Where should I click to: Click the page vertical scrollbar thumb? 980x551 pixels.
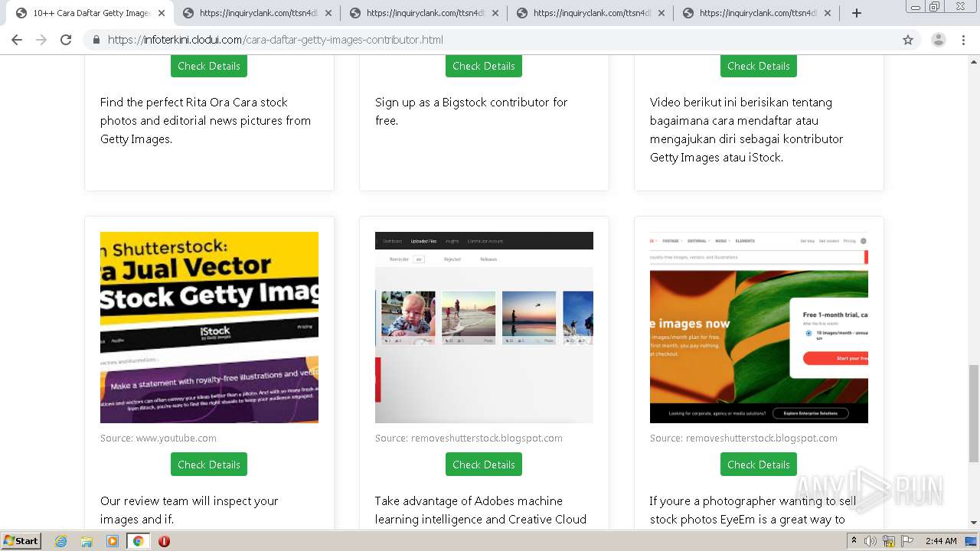(973, 413)
